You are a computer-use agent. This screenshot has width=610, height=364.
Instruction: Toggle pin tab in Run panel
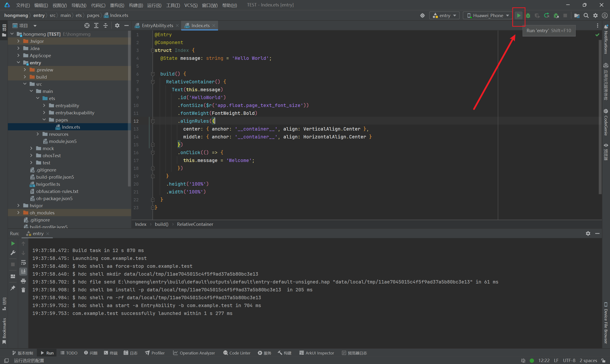tap(13, 288)
